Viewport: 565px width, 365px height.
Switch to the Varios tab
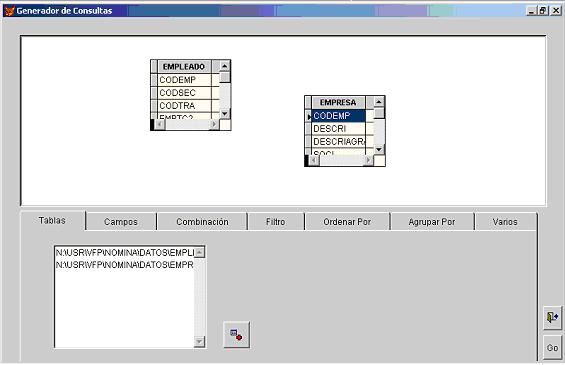pyautogui.click(x=505, y=222)
